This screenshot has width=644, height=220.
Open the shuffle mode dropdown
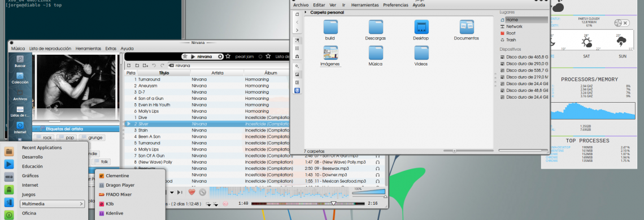point(215,204)
